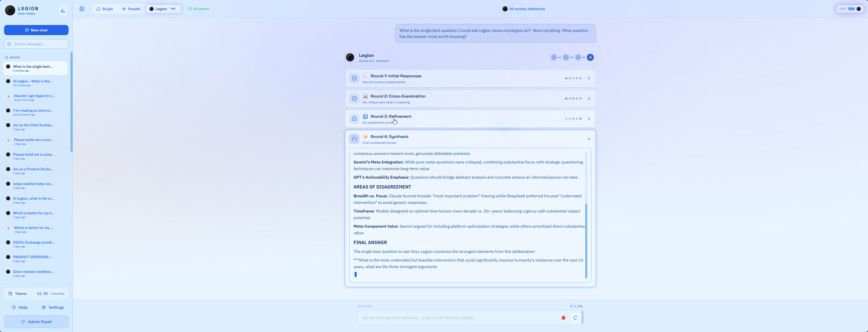
Task: Click the Legion logo in sidebar header
Action: coord(10,10)
